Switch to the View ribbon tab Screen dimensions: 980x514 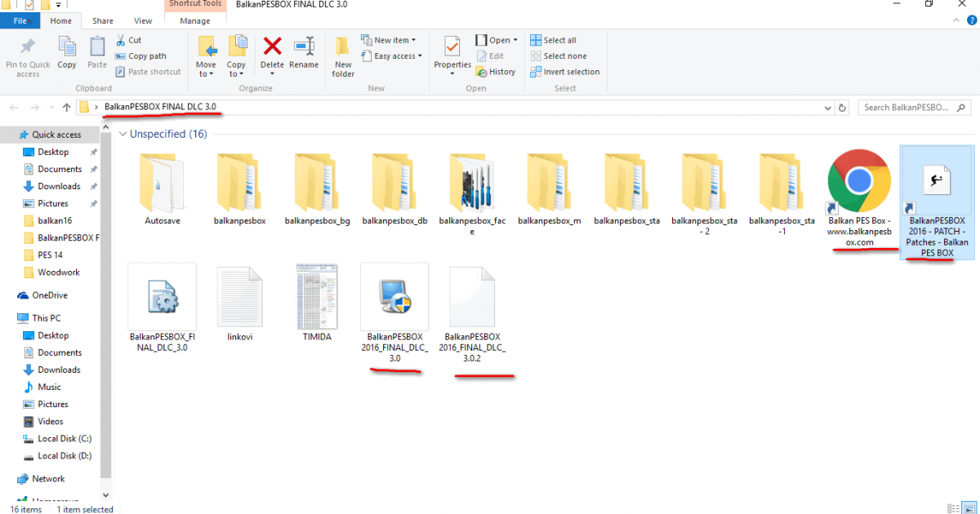pyautogui.click(x=143, y=21)
